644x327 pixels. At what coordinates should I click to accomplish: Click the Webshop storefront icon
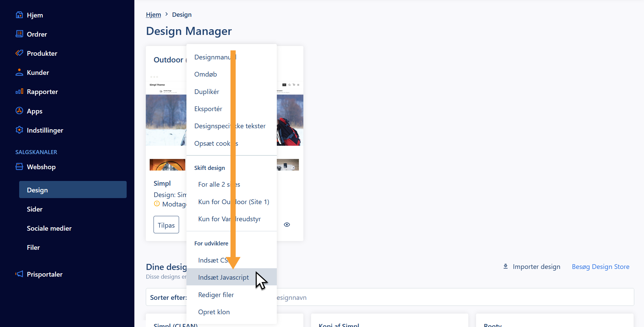click(x=19, y=167)
